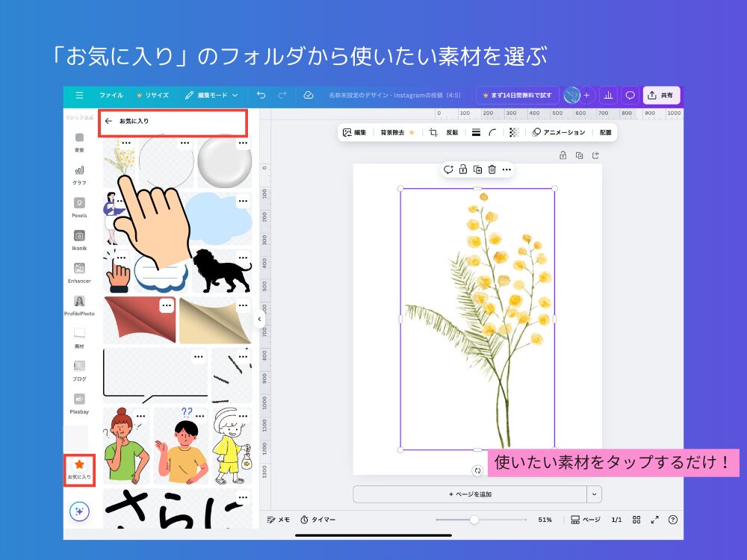This screenshot has width=747, height=560.
Task: Open the transparency checkerboard icon
Action: click(514, 132)
